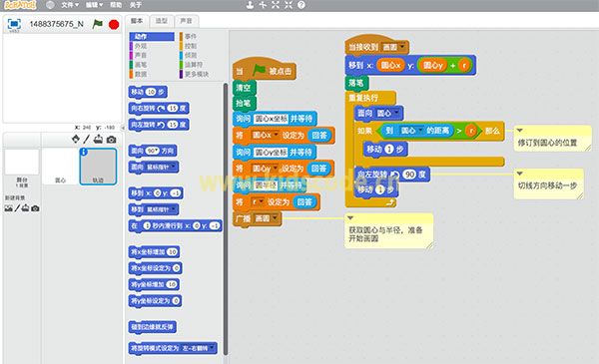Open 圆心 dropdown in 的距离 block
The height and width of the screenshot is (364, 599).
(420, 131)
